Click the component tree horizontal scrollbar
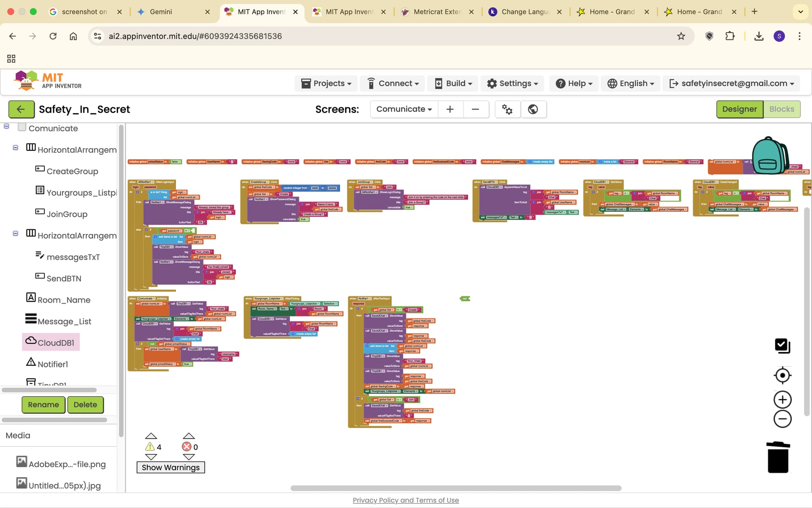Viewport: 812px width, 508px height. [x=49, y=390]
